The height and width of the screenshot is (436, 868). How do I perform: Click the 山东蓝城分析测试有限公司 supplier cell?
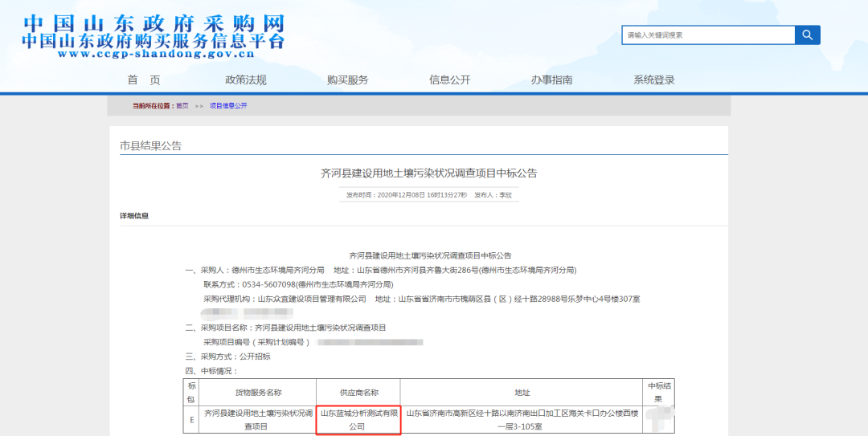(358, 420)
